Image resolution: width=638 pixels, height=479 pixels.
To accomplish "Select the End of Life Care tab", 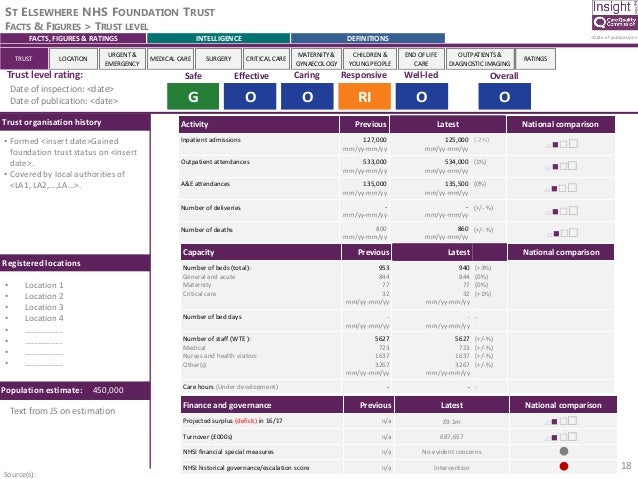I will [421, 59].
